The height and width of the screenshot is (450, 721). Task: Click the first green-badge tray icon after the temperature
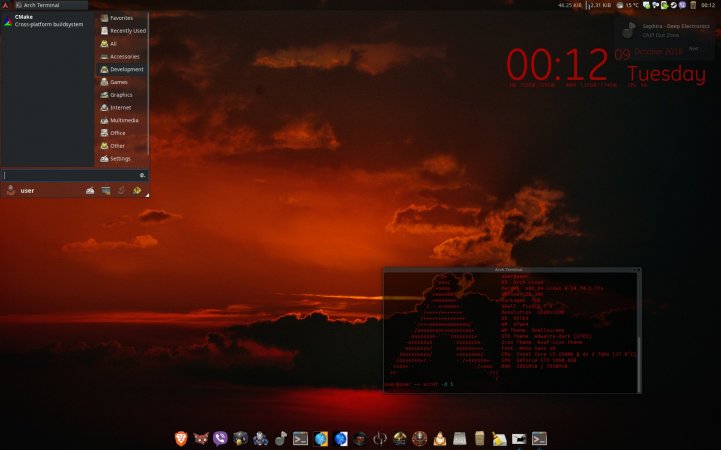pos(647,5)
